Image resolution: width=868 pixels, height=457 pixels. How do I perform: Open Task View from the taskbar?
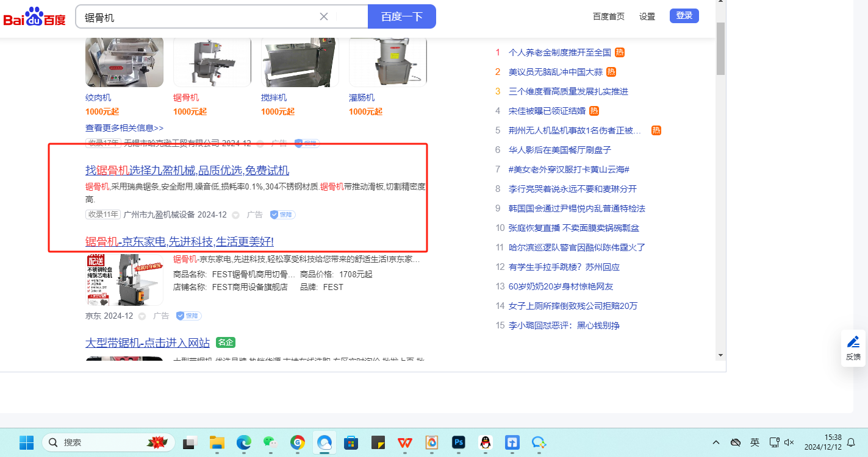190,442
